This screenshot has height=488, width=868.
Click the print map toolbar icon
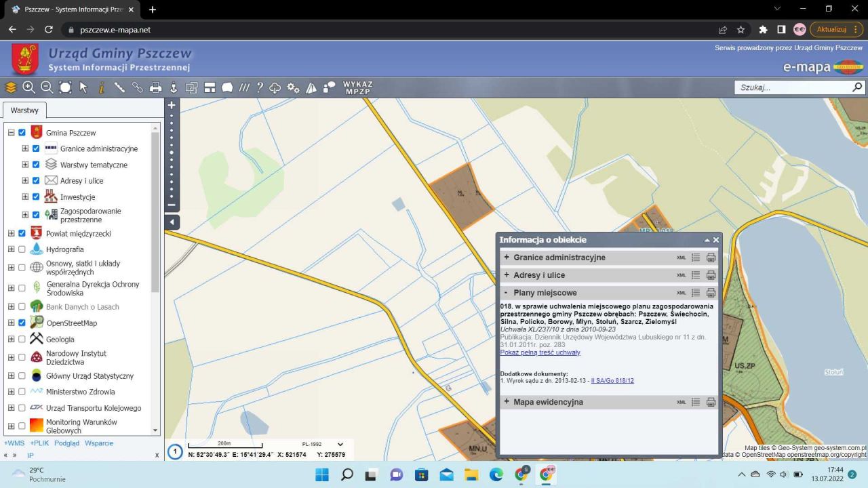155,87
